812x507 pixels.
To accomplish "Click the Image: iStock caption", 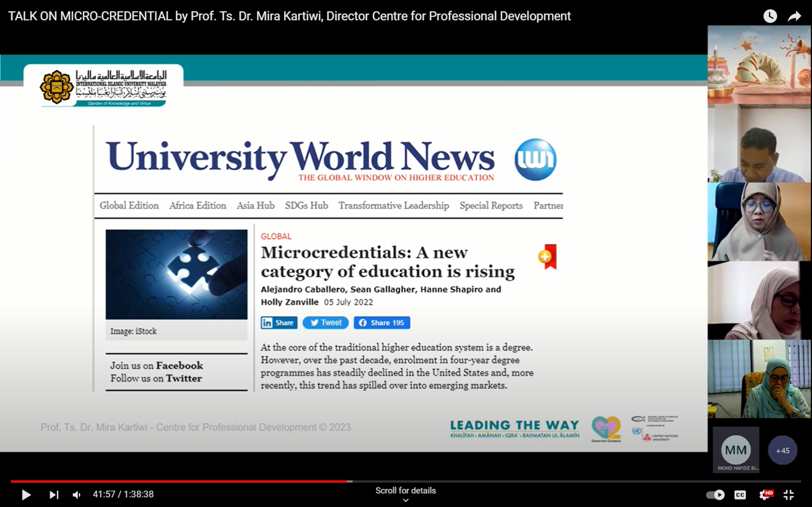I will coord(134,331).
